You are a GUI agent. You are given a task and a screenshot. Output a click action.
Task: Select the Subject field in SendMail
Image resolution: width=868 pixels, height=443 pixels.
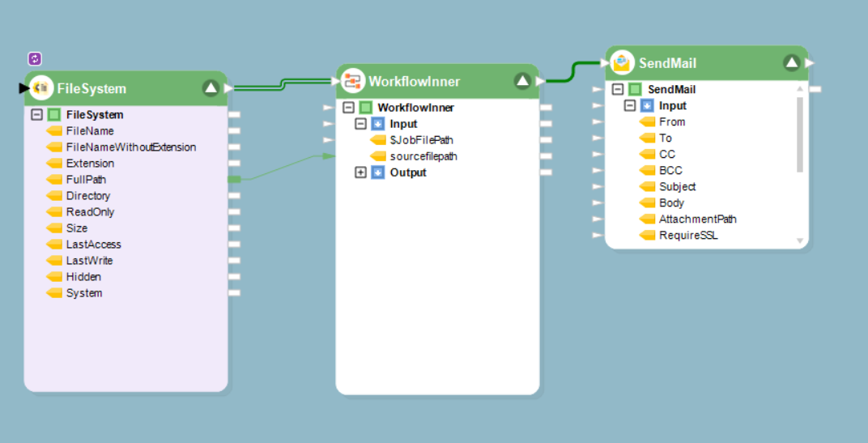(x=677, y=187)
